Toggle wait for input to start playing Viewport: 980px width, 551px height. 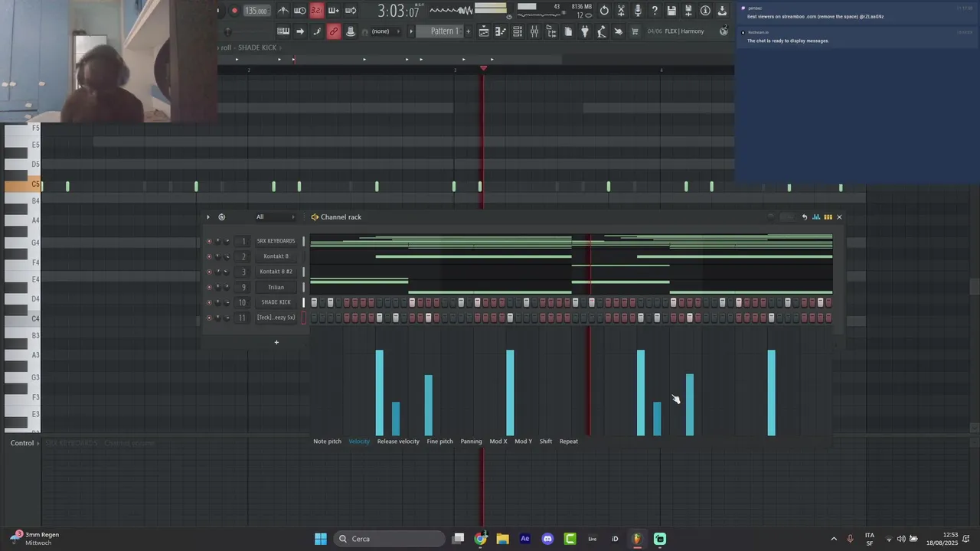click(300, 11)
